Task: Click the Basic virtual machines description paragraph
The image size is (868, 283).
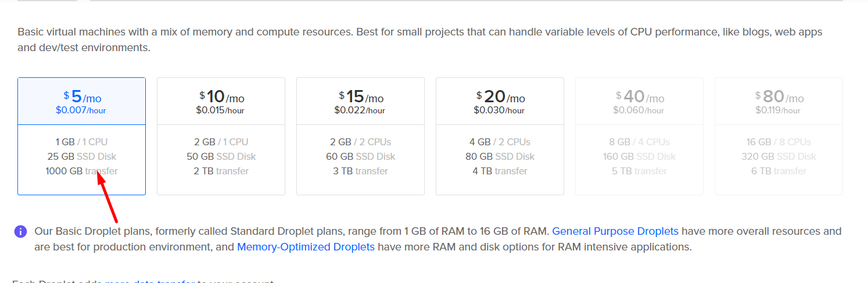Action: (420, 40)
